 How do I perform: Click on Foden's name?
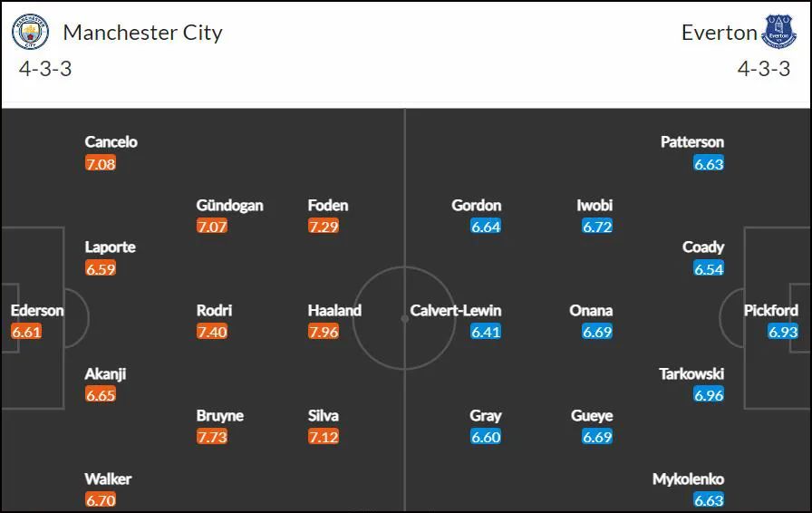328,205
